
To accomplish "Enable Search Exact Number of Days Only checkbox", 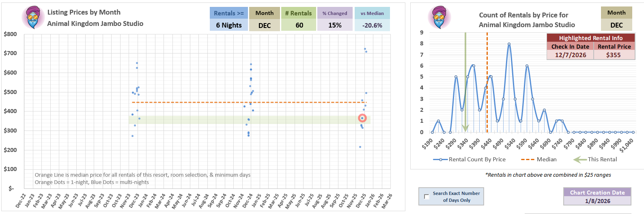I will tap(426, 197).
